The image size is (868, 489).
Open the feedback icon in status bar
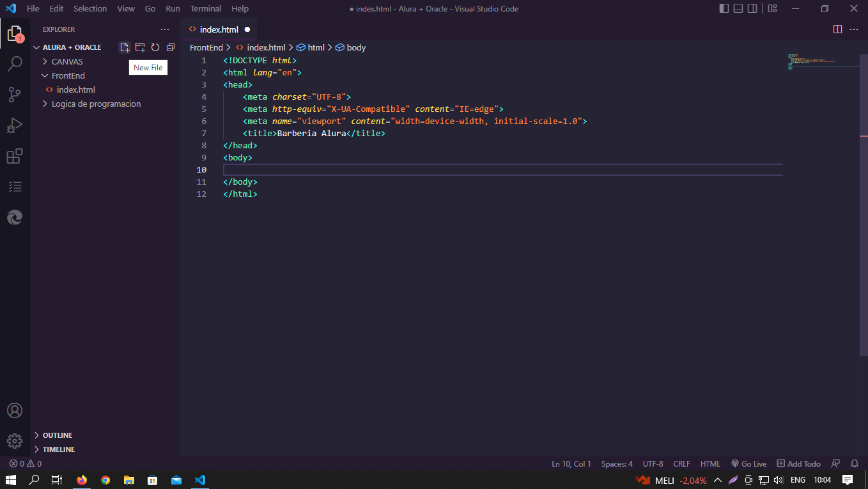tap(835, 463)
